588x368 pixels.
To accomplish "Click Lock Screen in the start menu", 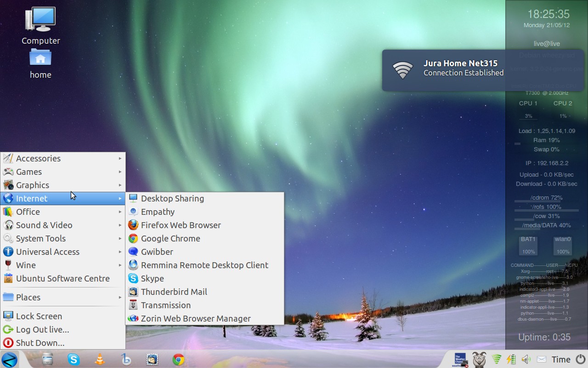I will 39,316.
